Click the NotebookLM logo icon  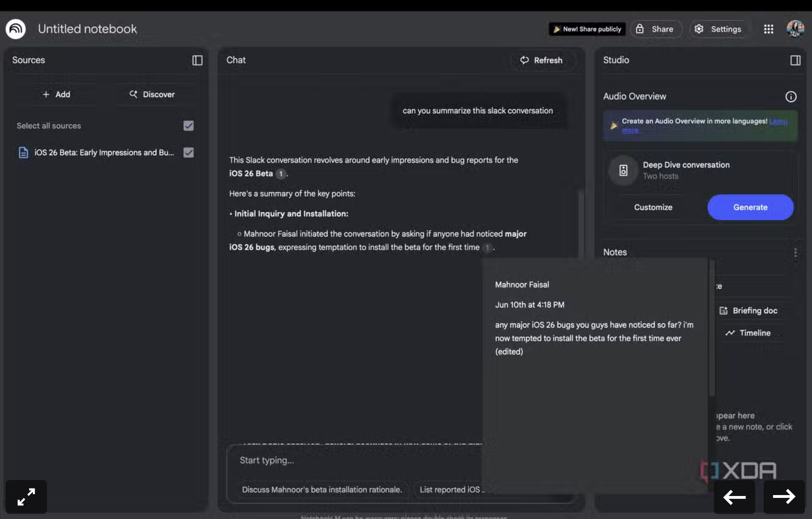tap(15, 29)
